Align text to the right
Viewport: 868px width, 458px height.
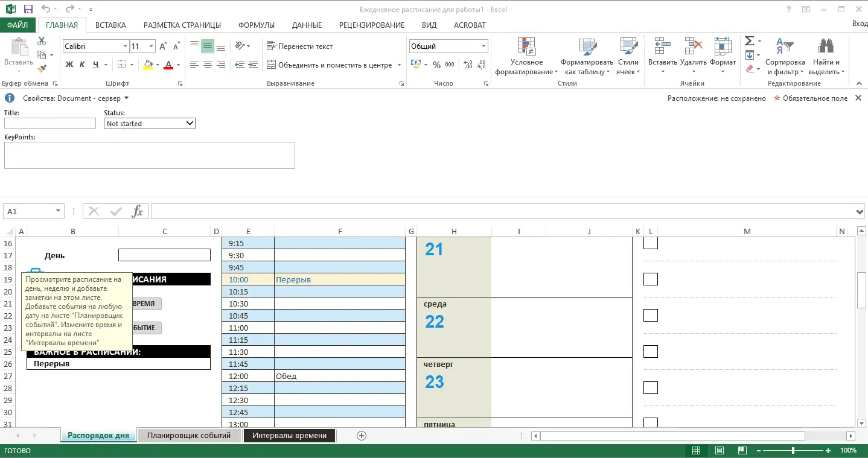pyautogui.click(x=221, y=65)
